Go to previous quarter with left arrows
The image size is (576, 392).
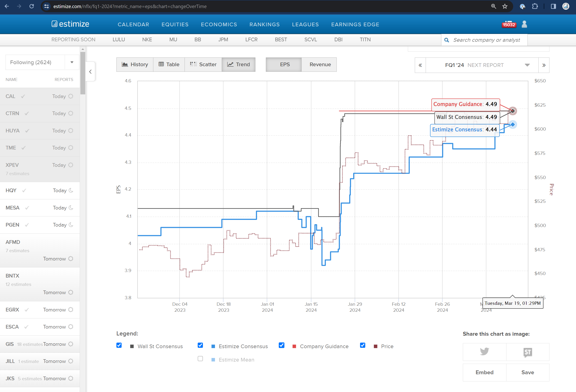420,65
